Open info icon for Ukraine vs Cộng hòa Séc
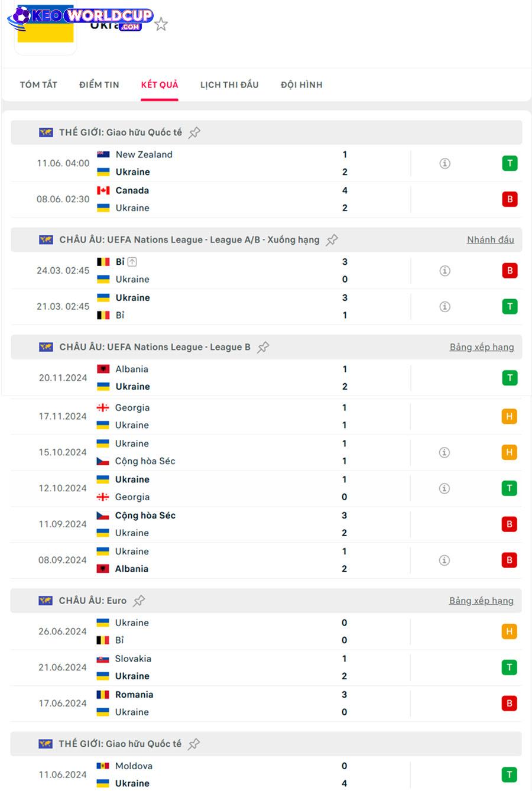 pyautogui.click(x=445, y=452)
